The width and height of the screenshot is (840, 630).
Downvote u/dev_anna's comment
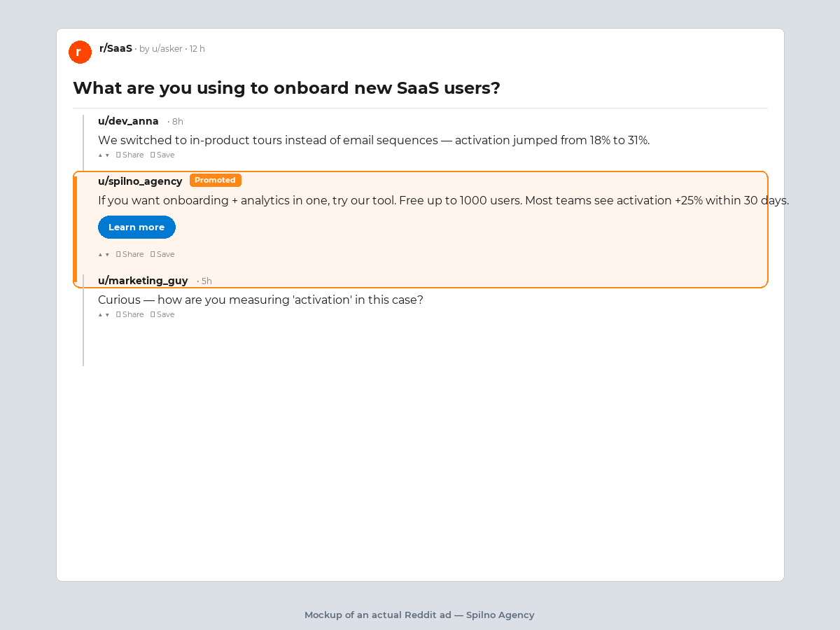[x=107, y=155]
